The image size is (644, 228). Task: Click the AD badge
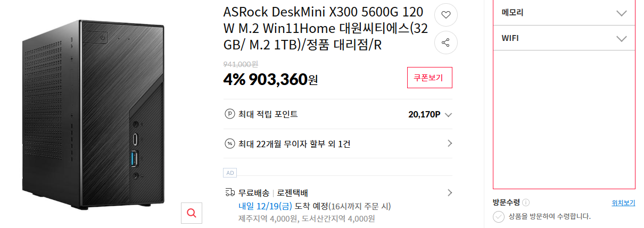(x=230, y=173)
